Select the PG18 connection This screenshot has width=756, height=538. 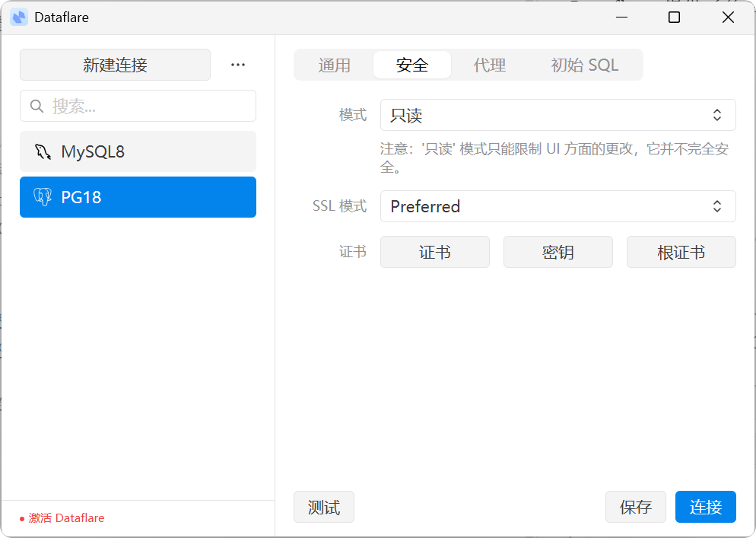tap(138, 197)
